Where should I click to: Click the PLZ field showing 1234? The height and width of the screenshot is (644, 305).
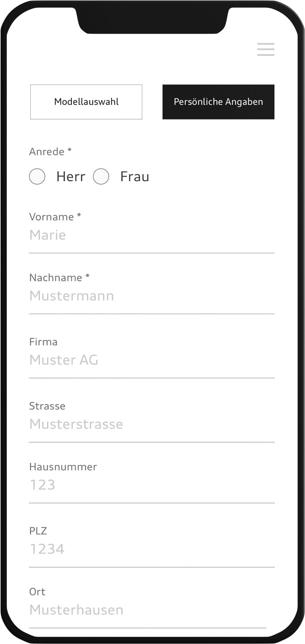[151, 549]
